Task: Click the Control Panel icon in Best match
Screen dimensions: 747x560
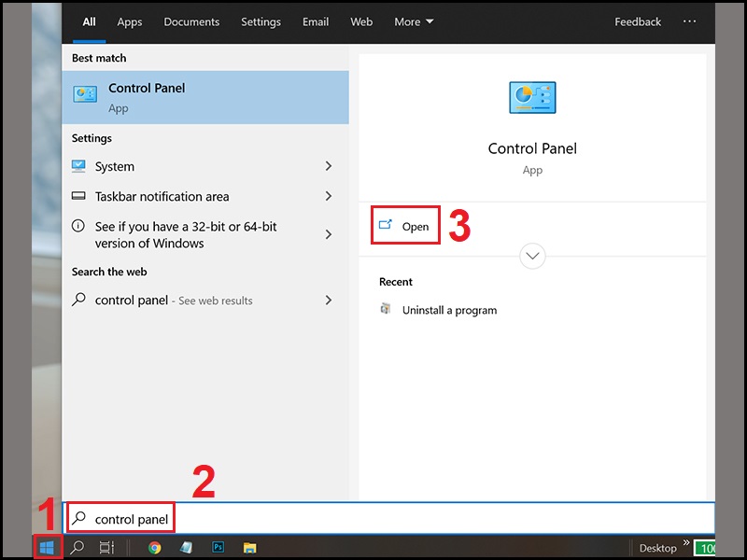Action: [x=85, y=94]
